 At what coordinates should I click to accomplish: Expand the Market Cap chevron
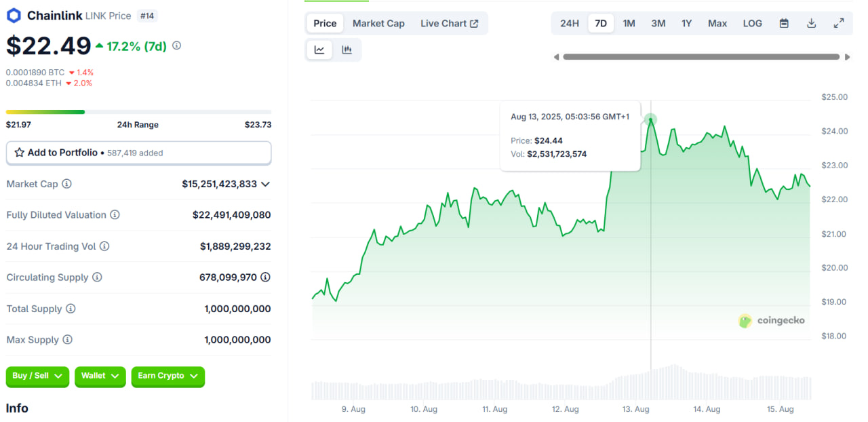coord(266,184)
